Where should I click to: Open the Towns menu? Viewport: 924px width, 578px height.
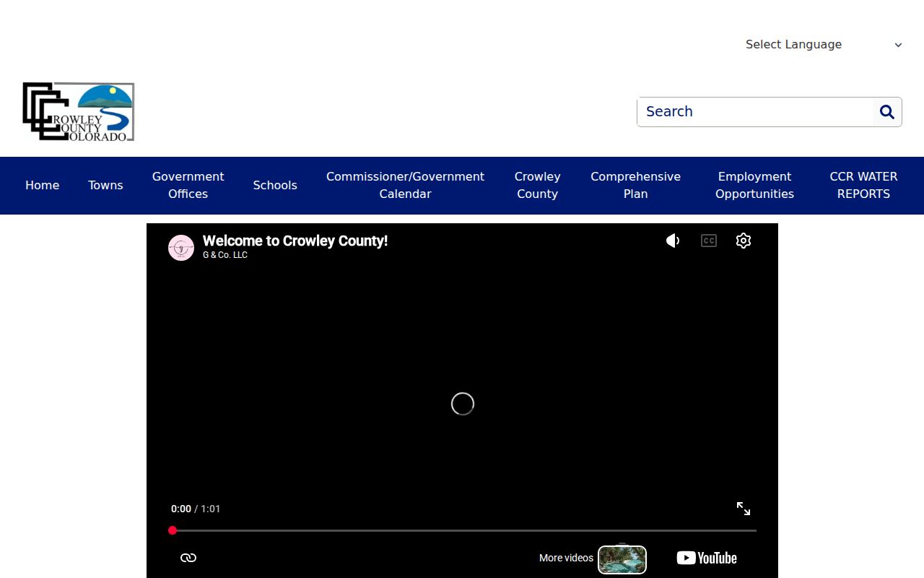(x=106, y=186)
